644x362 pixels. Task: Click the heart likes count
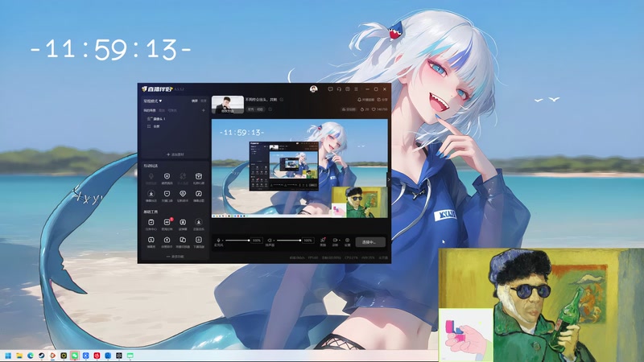click(x=379, y=109)
